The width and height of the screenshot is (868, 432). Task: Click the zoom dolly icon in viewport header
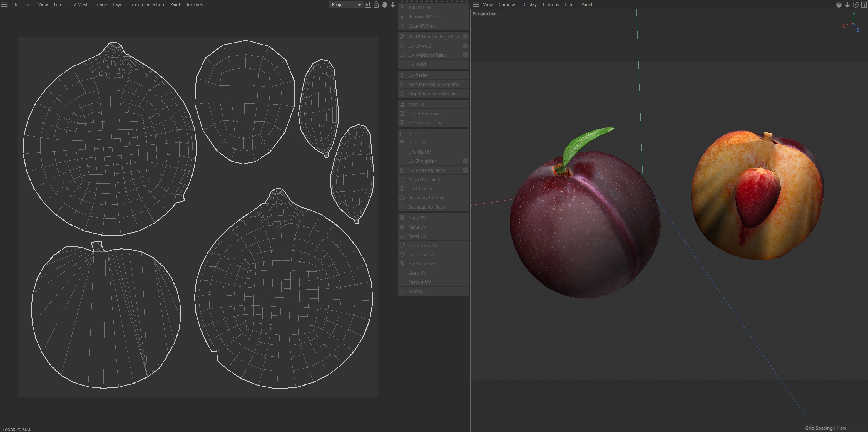point(847,5)
